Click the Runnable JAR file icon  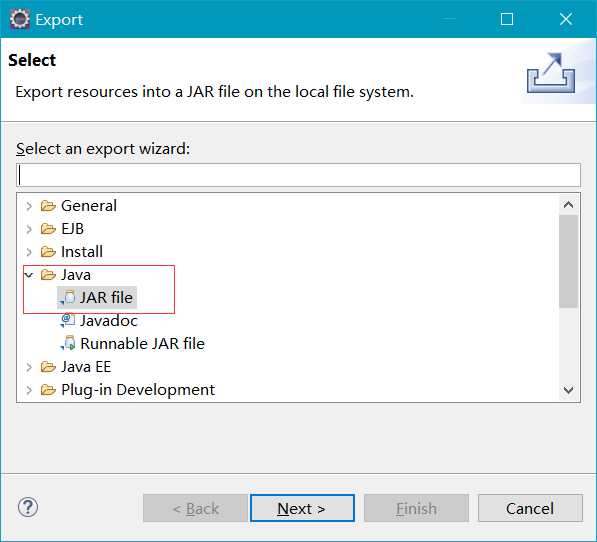[x=68, y=343]
